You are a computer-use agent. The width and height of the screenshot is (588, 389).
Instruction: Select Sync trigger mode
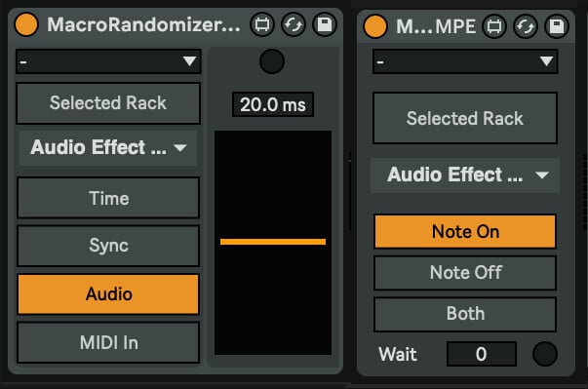coord(108,246)
